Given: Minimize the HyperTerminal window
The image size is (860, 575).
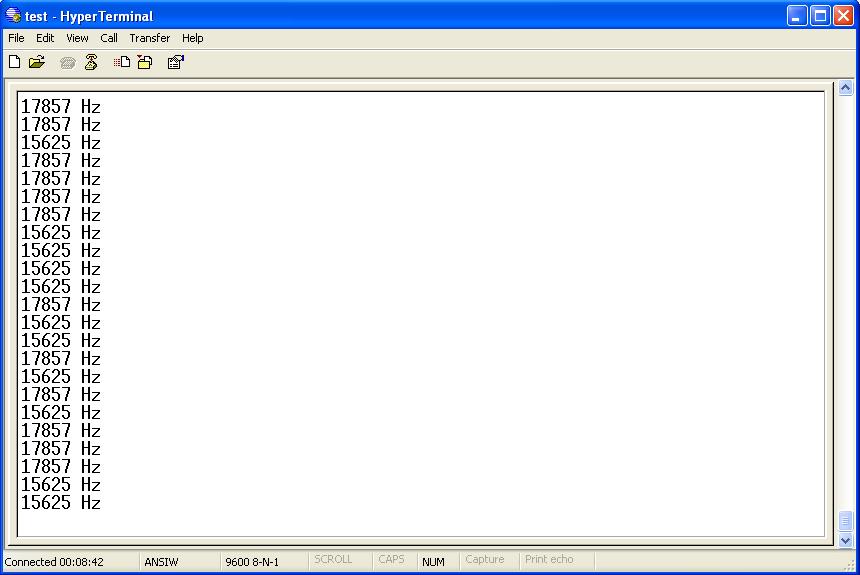Looking at the screenshot, I should pyautogui.click(x=796, y=15).
